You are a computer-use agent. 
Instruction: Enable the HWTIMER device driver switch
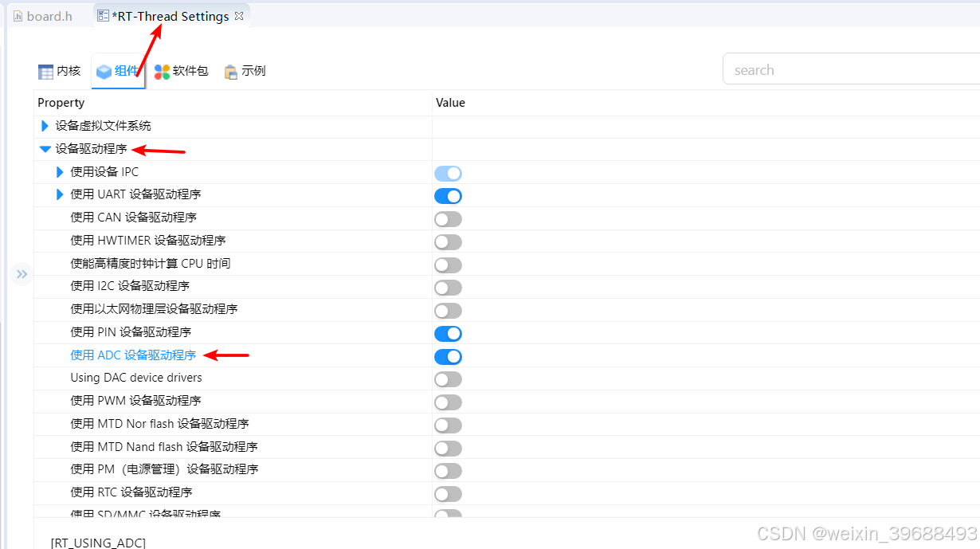pyautogui.click(x=448, y=242)
